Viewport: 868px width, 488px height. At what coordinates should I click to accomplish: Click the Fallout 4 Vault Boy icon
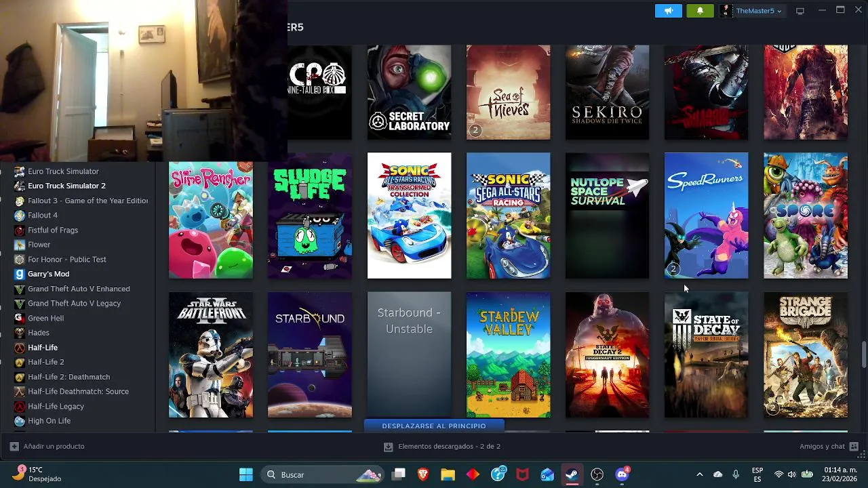point(20,216)
